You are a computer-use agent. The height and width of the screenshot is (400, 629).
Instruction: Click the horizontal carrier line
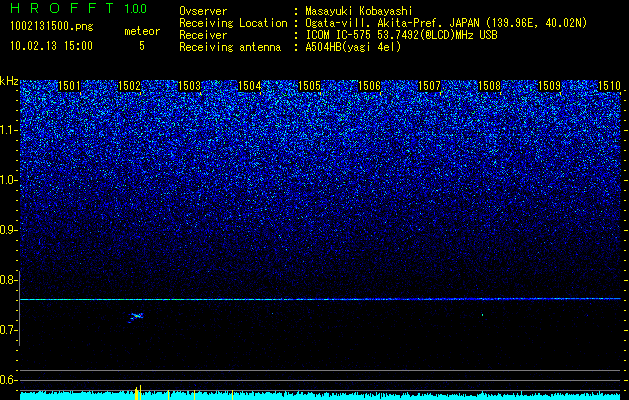[x=320, y=299]
